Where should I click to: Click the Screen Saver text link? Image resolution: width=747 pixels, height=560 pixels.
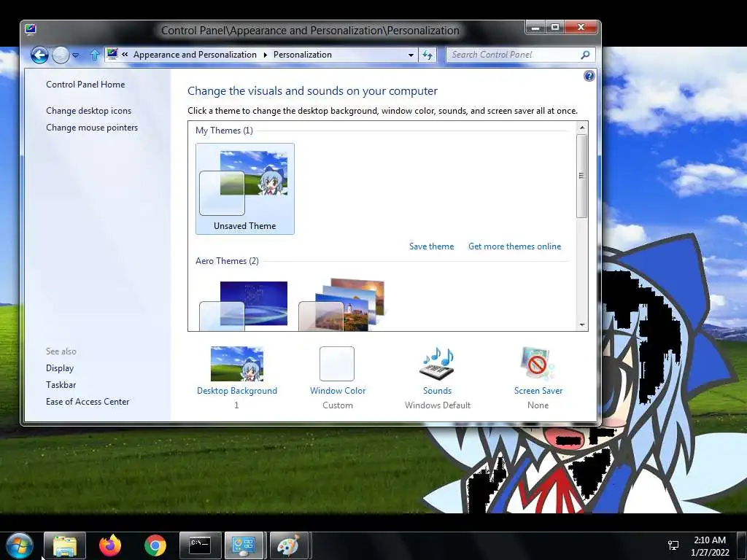click(538, 391)
